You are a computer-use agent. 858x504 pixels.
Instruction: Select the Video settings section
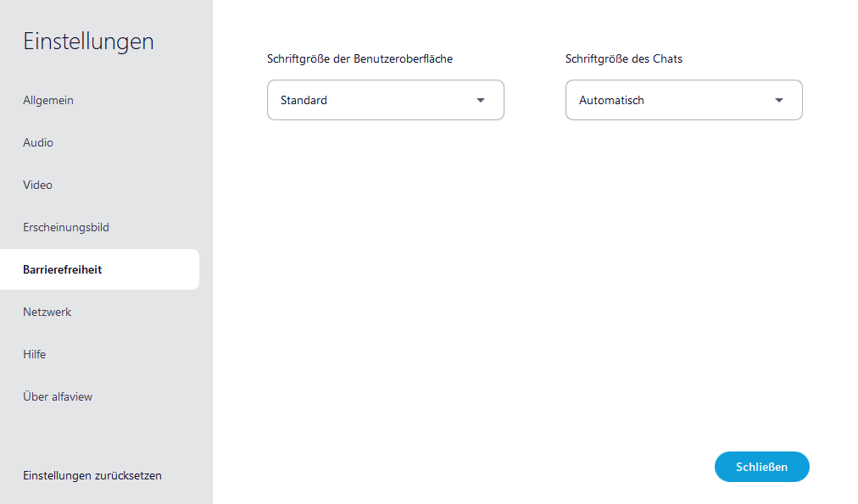tap(37, 185)
